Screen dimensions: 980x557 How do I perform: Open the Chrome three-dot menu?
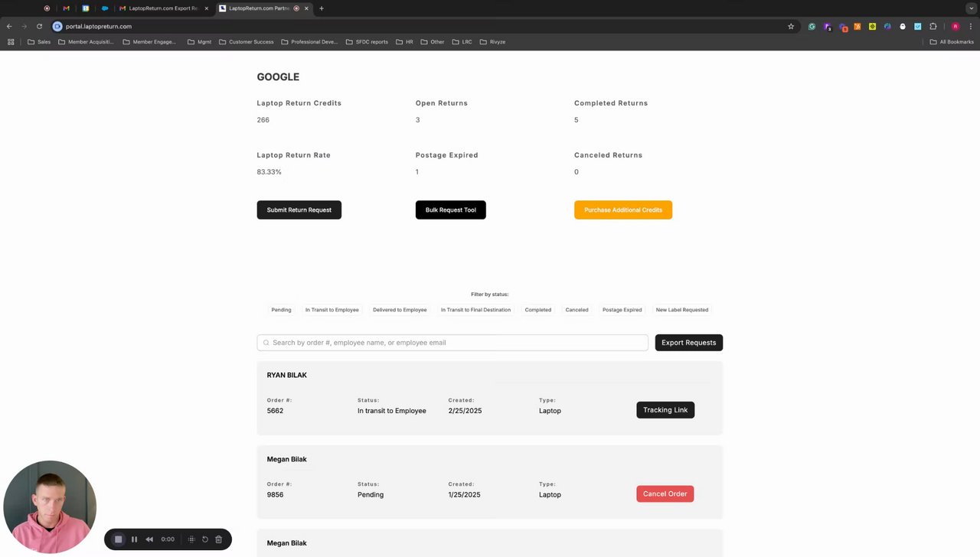pos(971,26)
